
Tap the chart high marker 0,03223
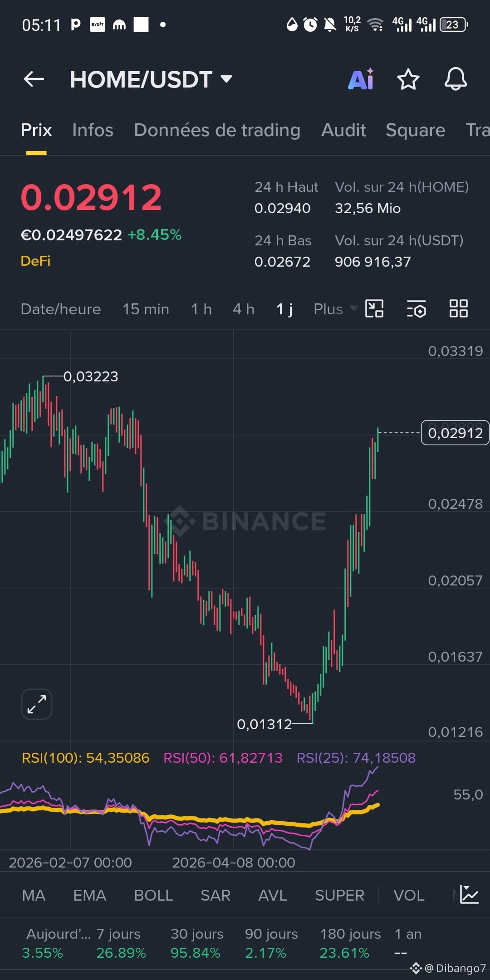coord(91,376)
